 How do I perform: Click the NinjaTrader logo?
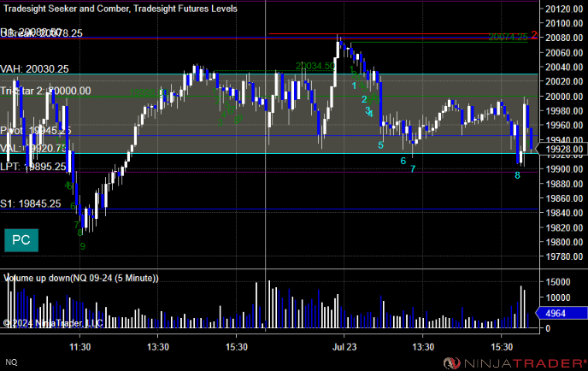point(514,362)
